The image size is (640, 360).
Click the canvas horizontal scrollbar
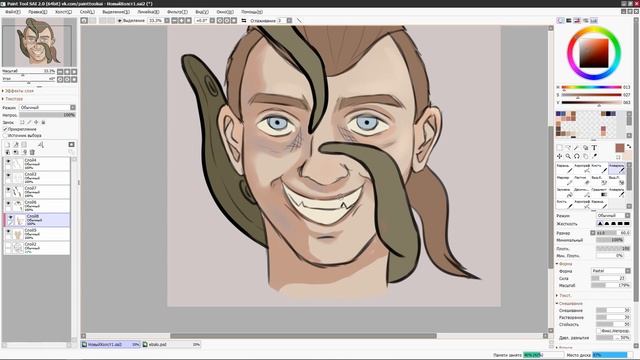pos(303,336)
